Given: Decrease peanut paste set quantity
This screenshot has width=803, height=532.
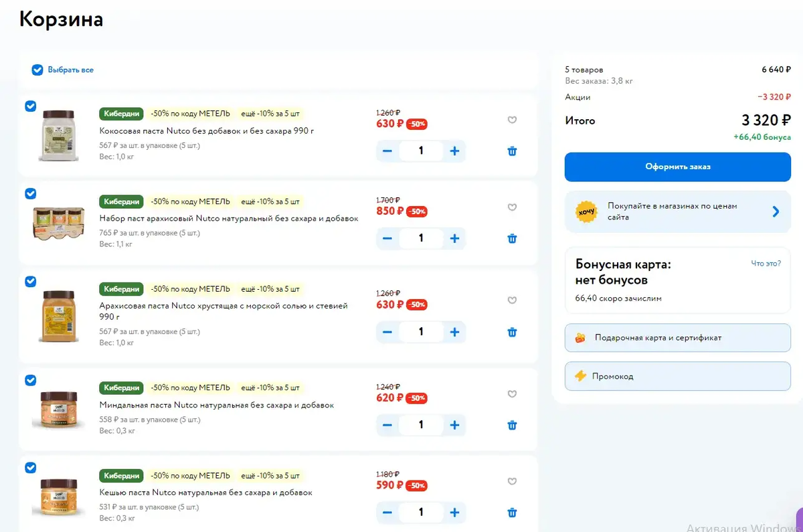Looking at the screenshot, I should click(x=387, y=238).
